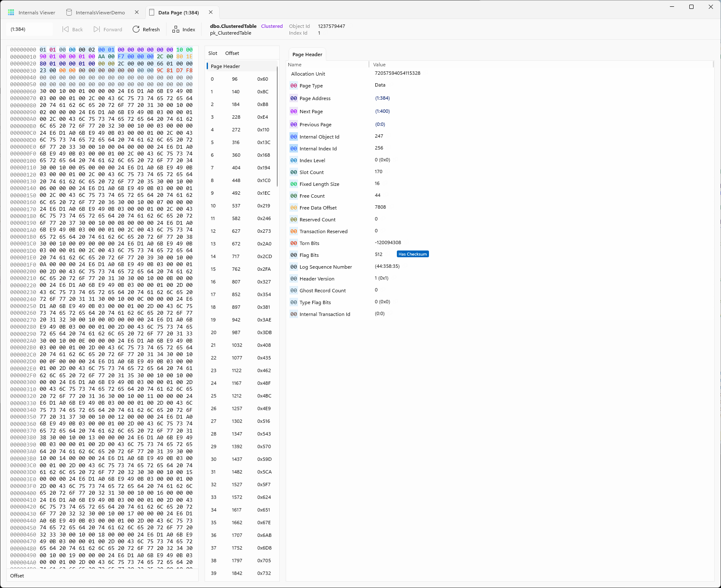Select slot 0 at offset 96
The height and width of the screenshot is (588, 721).
[x=241, y=79]
